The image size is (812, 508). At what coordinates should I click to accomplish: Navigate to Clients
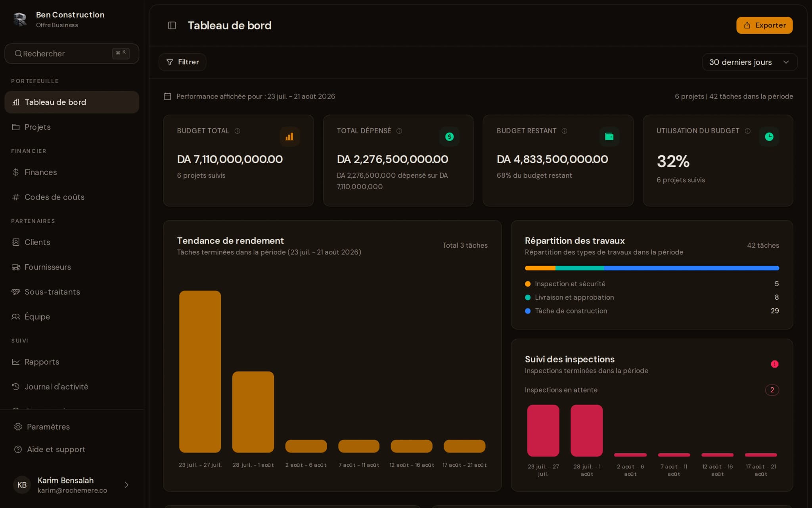pyautogui.click(x=72, y=242)
